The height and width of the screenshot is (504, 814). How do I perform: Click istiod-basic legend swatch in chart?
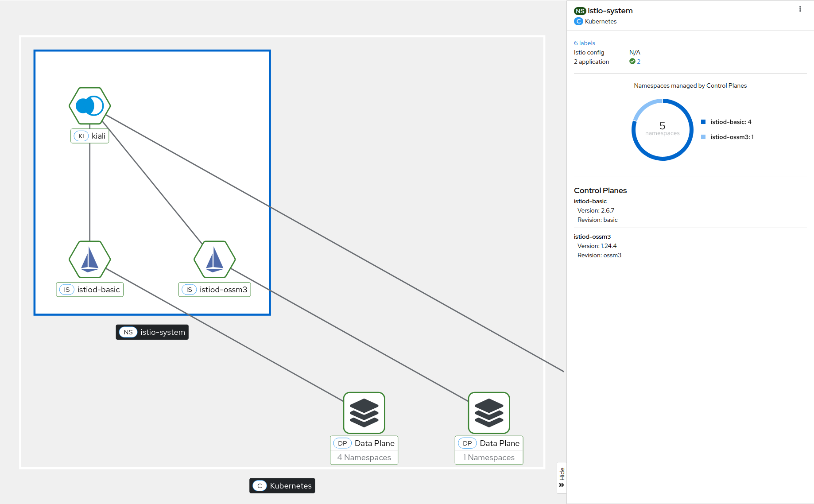(703, 122)
